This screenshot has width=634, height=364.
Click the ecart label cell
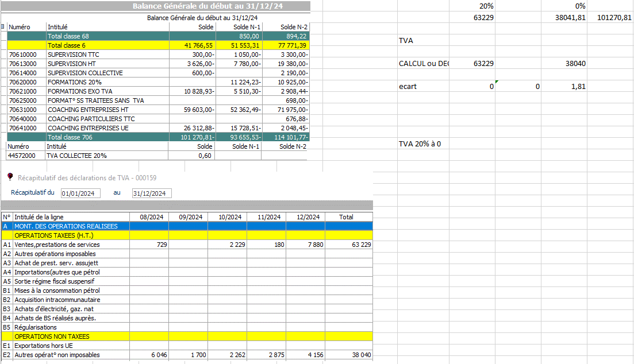[x=423, y=87]
